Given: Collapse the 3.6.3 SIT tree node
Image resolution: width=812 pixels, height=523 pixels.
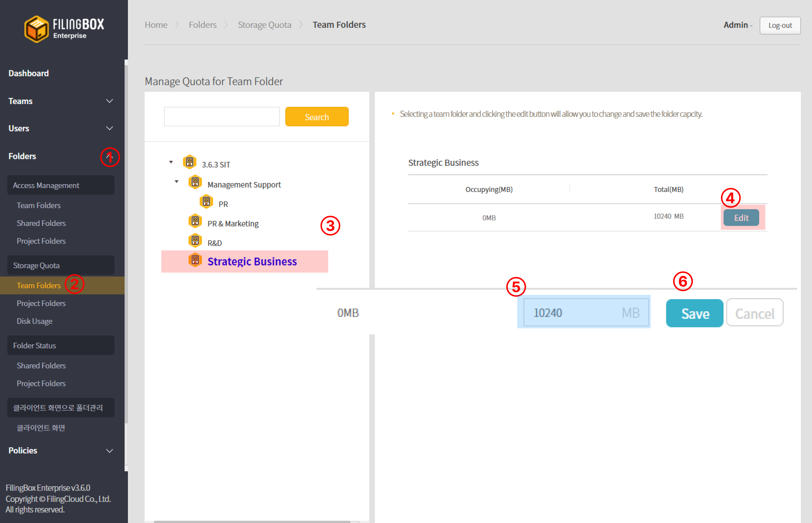Looking at the screenshot, I should coord(171,162).
